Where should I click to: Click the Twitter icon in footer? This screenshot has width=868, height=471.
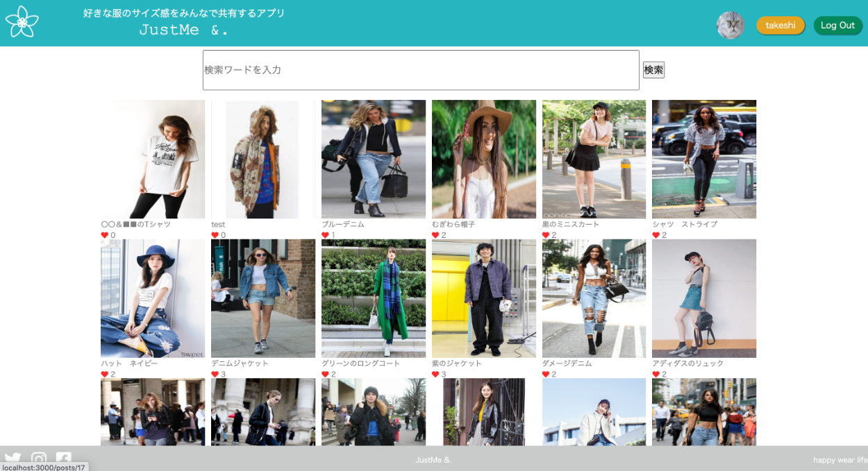12,459
